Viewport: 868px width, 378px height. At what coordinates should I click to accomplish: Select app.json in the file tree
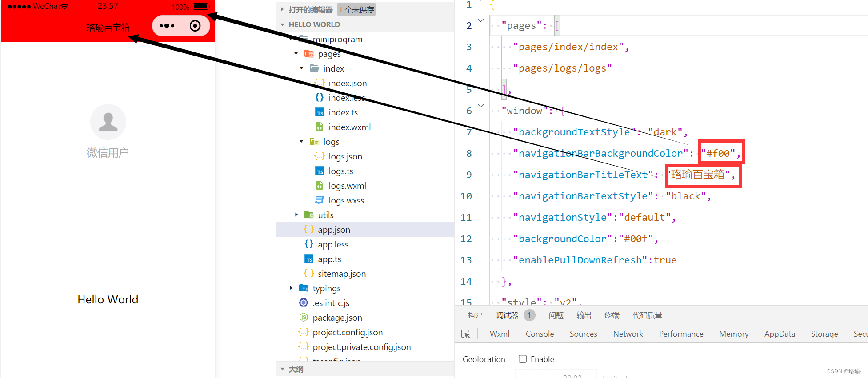tap(365, 230)
